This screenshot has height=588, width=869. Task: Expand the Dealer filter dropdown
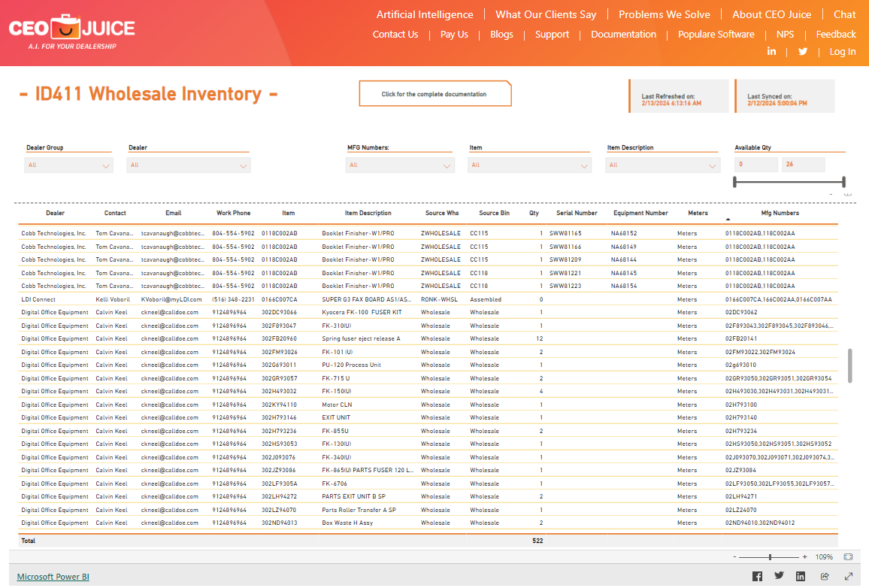click(x=189, y=165)
